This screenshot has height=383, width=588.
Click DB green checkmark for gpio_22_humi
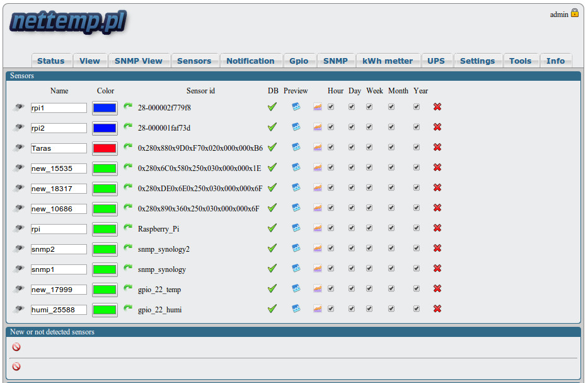[x=272, y=309]
